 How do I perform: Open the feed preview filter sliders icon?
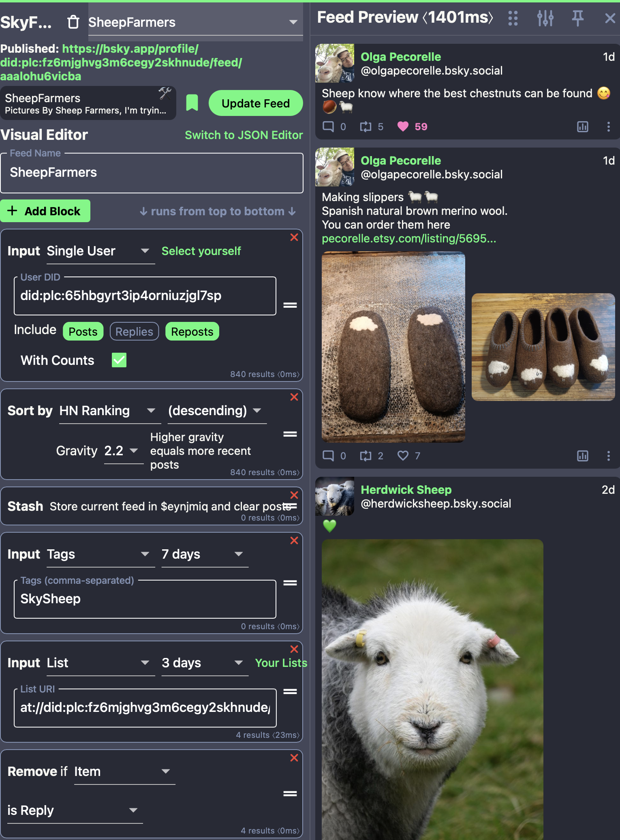[545, 18]
